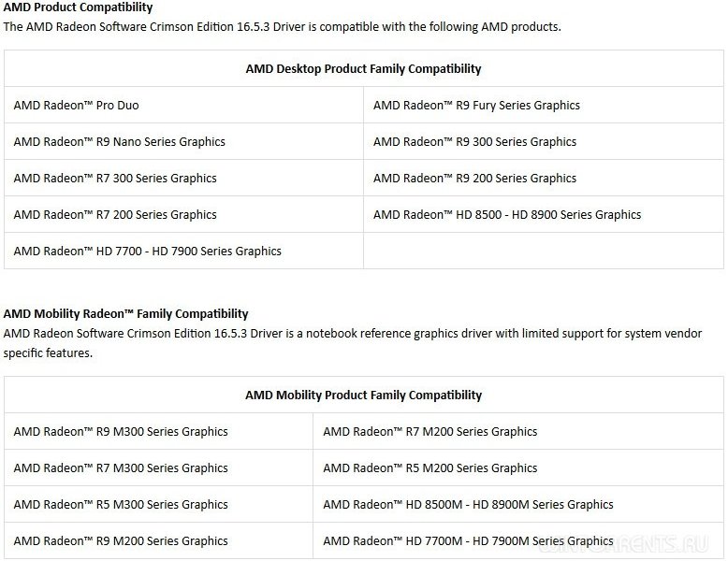The image size is (728, 561).
Task: Select the Radeon R9 M300 Series Graphics cell
Action: click(x=121, y=432)
